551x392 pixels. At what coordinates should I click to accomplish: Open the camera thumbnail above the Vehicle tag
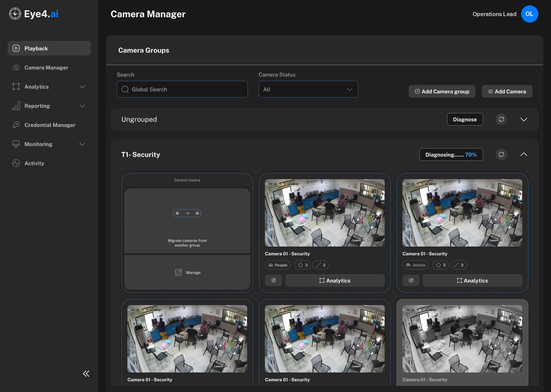point(462,213)
